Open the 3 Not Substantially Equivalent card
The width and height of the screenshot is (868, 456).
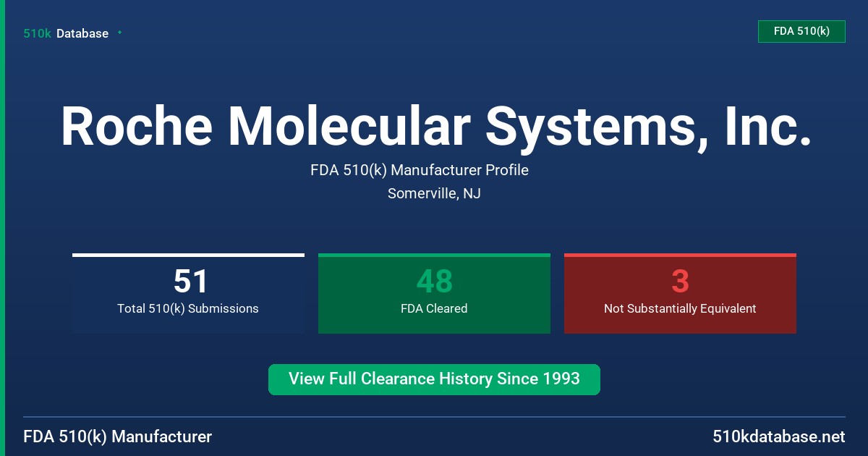(x=680, y=293)
